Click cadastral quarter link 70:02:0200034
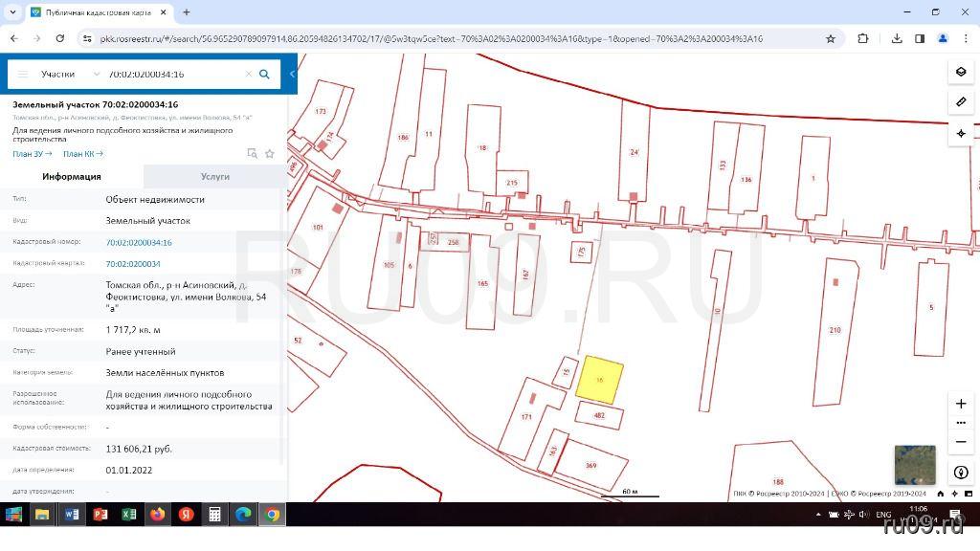This screenshot has width=980, height=551. 133,264
